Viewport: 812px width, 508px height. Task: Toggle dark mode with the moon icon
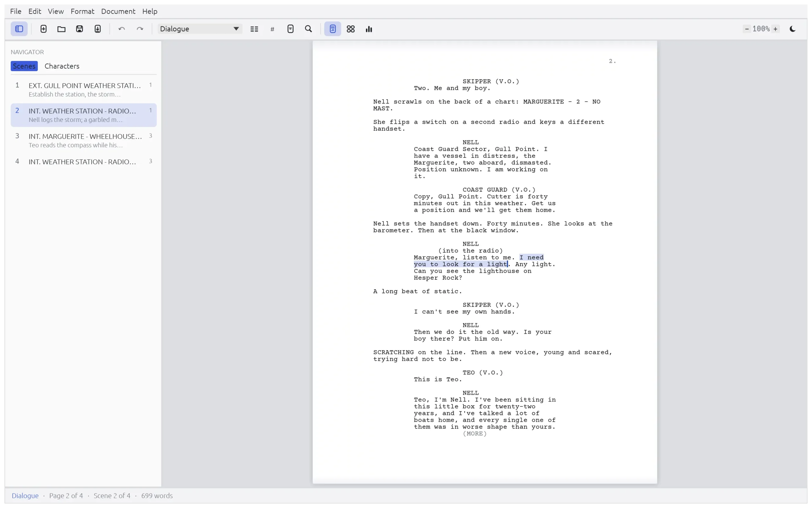coord(793,29)
